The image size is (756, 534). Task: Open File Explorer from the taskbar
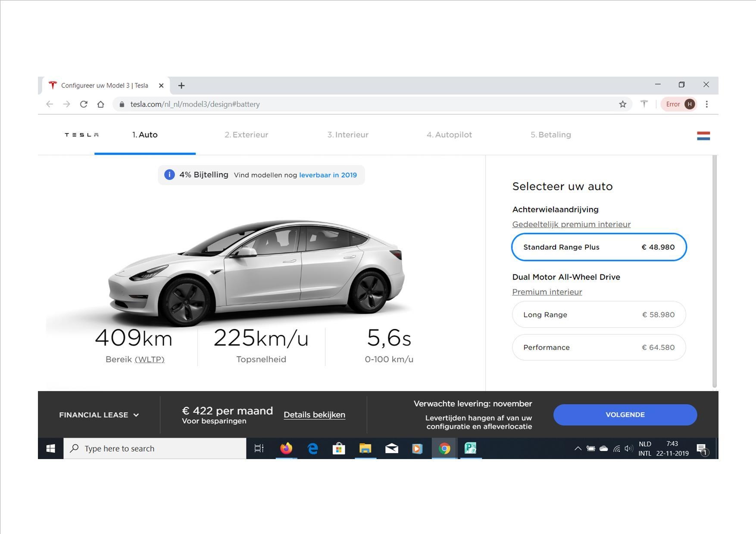(x=365, y=448)
